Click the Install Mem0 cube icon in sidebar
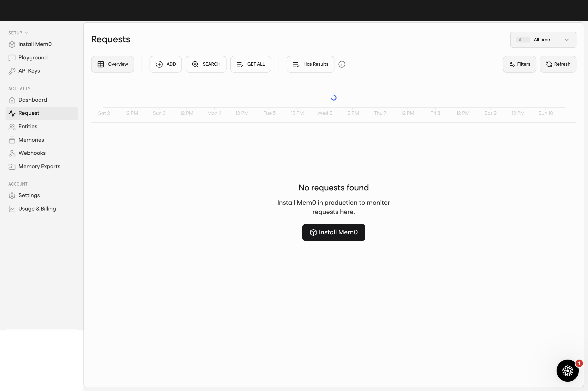Viewport: 588px width, 391px height. (12, 44)
